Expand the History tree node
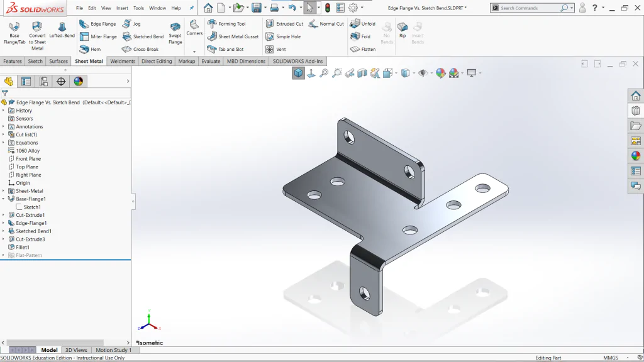The height and width of the screenshot is (362, 644). click(x=3, y=111)
